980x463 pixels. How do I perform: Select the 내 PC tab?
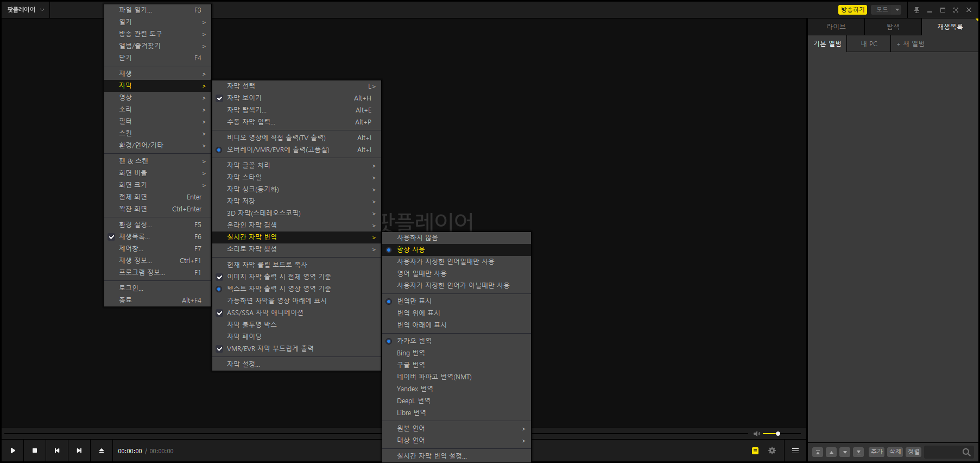tap(869, 43)
